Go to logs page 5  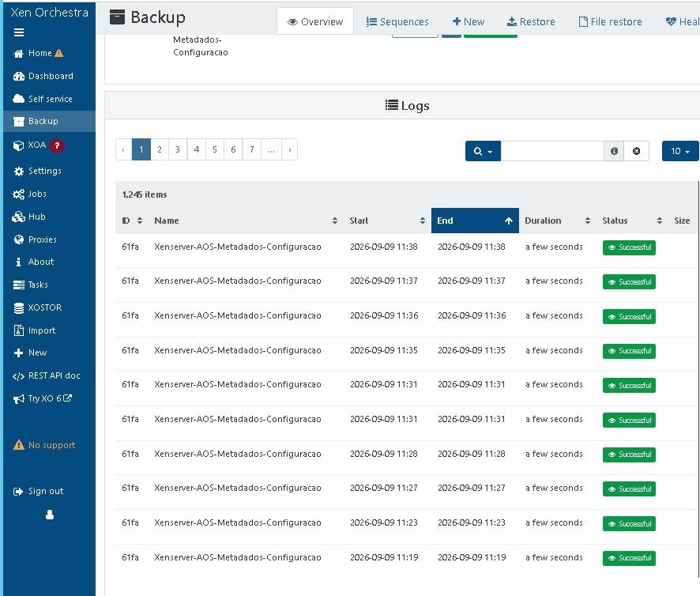215,149
